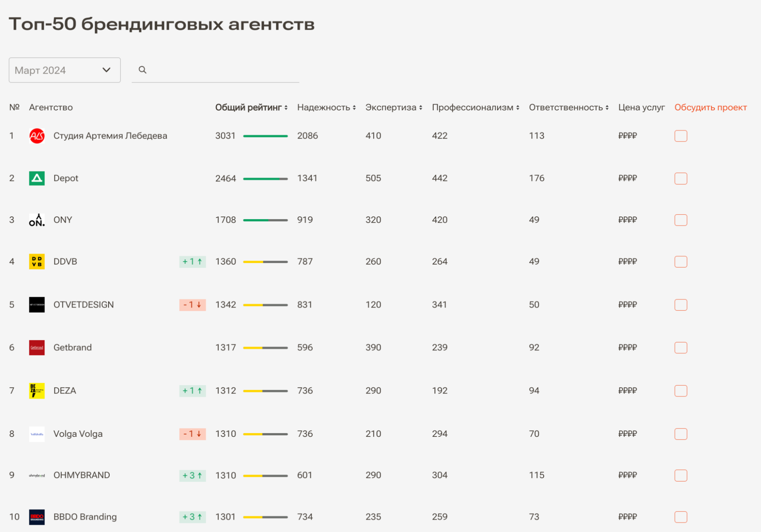Open the BBDO Branding logo
Image resolution: width=761 pixels, height=532 pixels.
[x=37, y=517]
